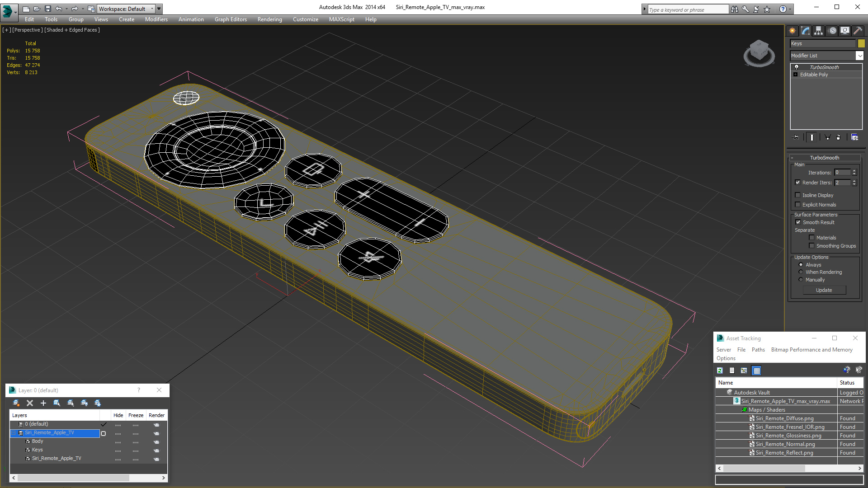Click the Layer dialog horizontal scrollbar

point(89,478)
